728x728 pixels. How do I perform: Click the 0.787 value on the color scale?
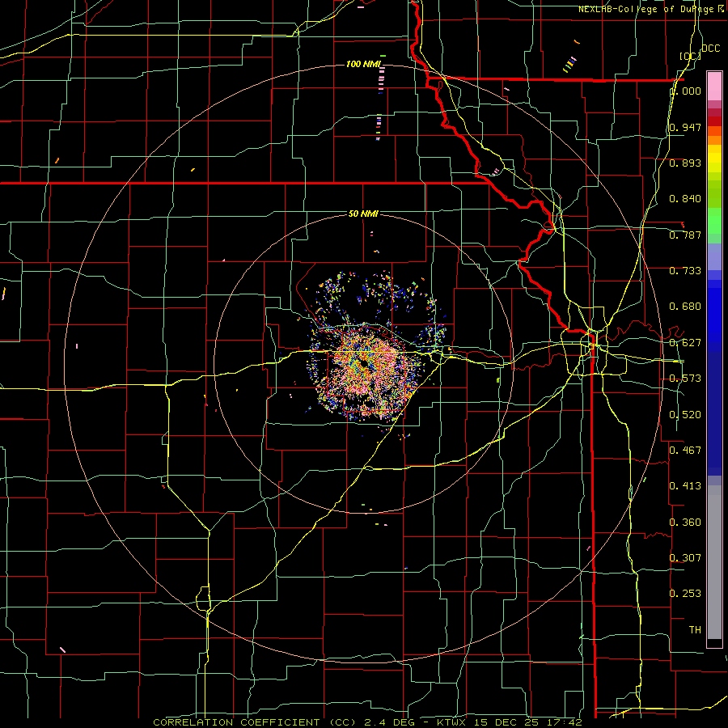685,235
